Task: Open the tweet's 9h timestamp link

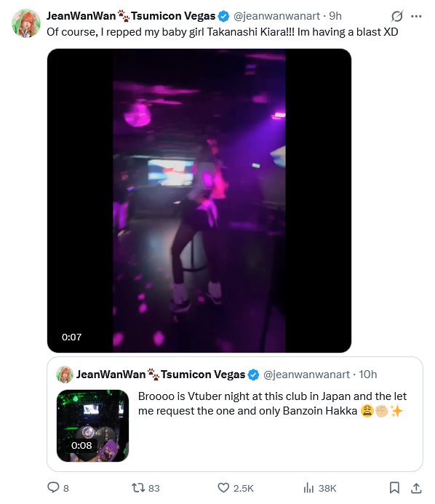Action: [335, 16]
